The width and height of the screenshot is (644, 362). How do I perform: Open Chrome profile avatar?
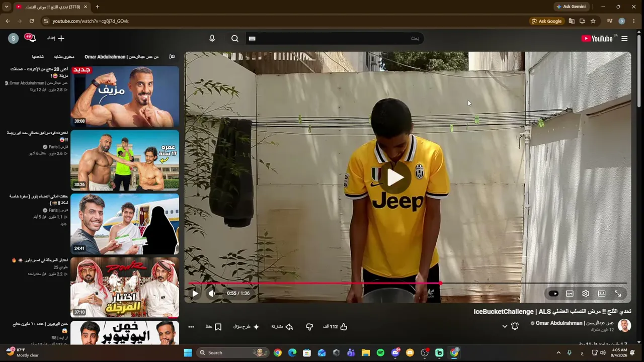[622, 21]
